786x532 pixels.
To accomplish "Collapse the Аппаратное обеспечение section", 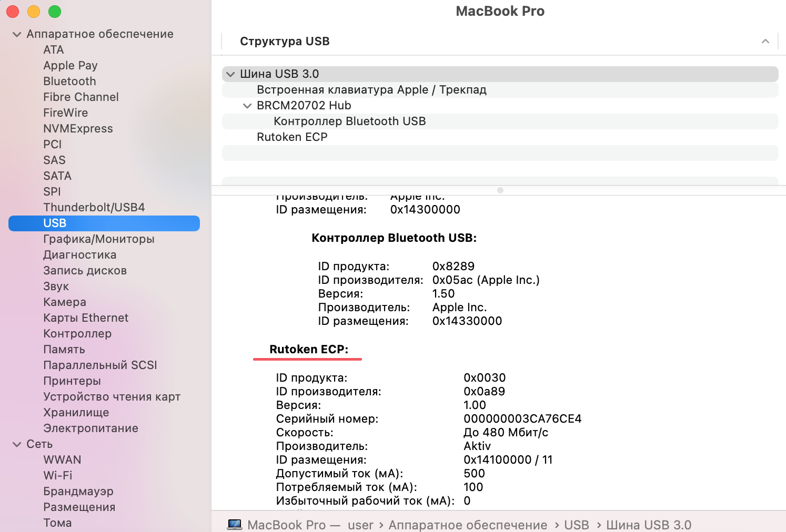I will 17,34.
